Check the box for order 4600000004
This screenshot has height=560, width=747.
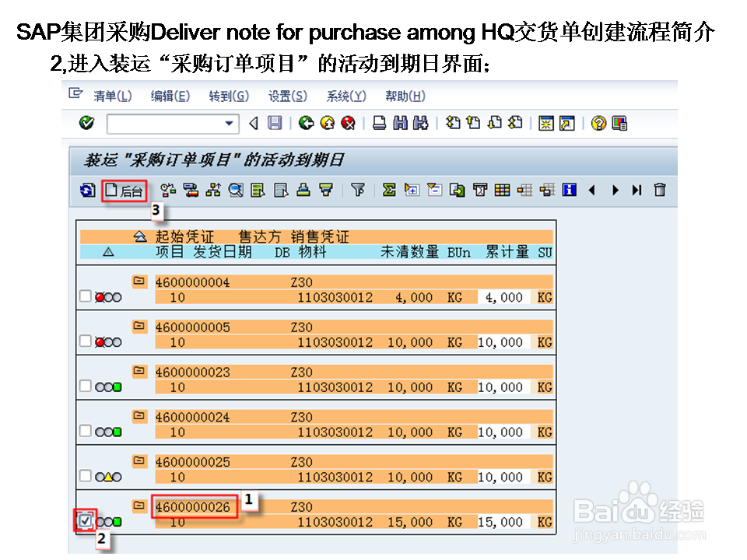86,296
